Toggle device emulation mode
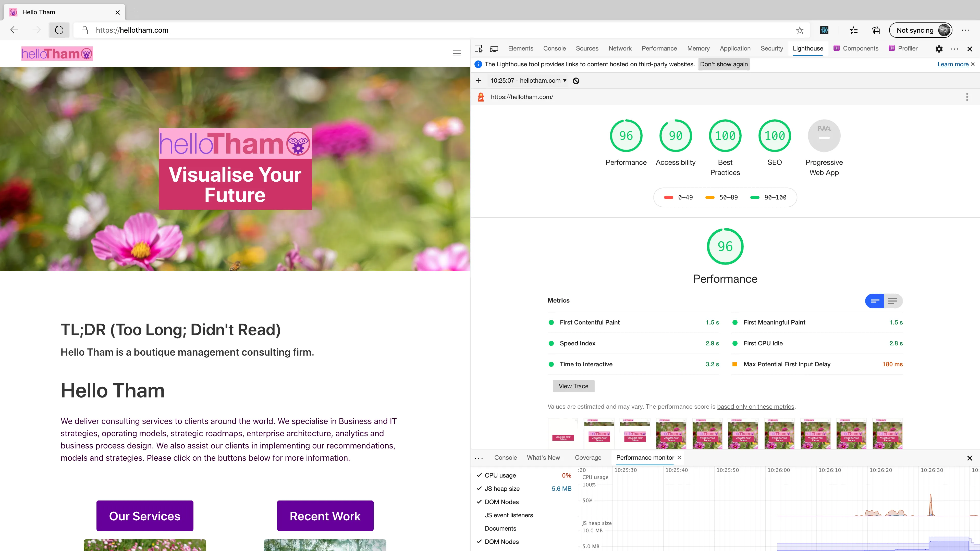The width and height of the screenshot is (980, 551). pyautogui.click(x=494, y=49)
